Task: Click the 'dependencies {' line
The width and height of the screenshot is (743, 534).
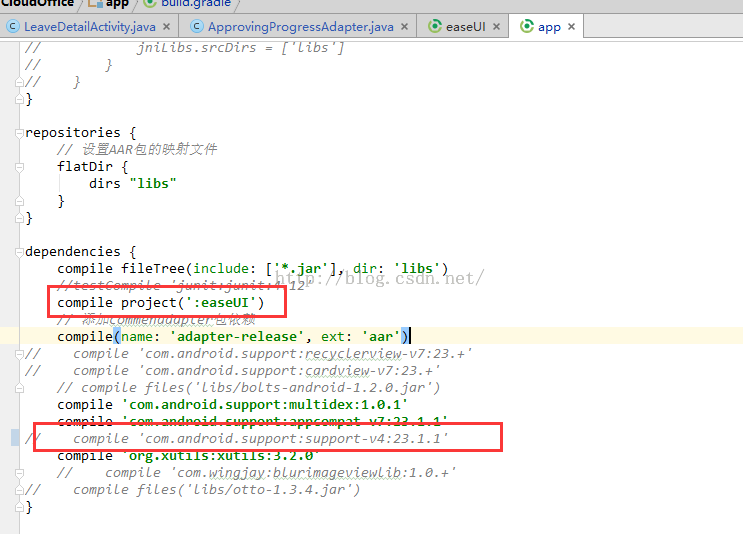Action: point(81,252)
